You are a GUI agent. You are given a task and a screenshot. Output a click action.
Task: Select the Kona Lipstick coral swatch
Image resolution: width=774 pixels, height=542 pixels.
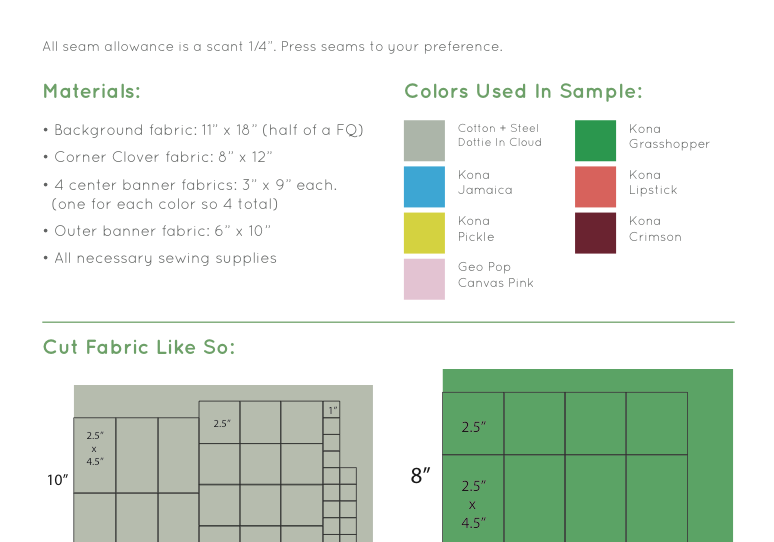(x=595, y=187)
